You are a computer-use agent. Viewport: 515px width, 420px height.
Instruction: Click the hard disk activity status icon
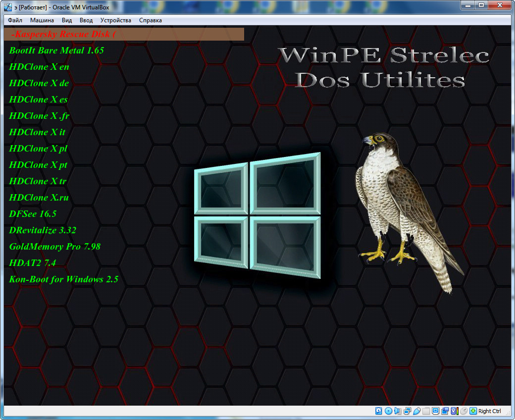(x=379, y=411)
